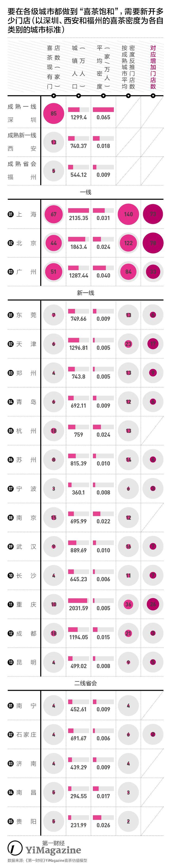The image size is (171, 868).
Task: Click 重庆's population bar above 2031.59
Action: (78, 601)
